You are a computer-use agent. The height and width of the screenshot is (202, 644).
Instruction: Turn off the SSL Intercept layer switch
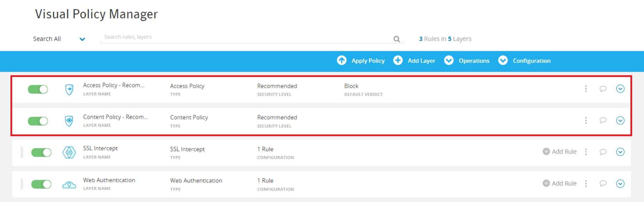[41, 153]
